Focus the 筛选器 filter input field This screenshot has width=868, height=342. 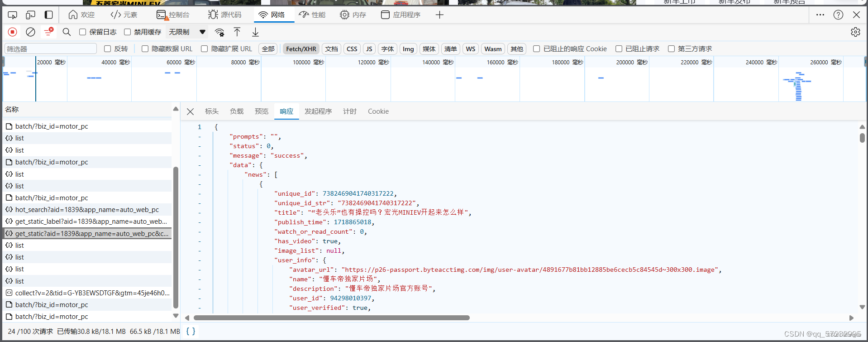point(51,49)
